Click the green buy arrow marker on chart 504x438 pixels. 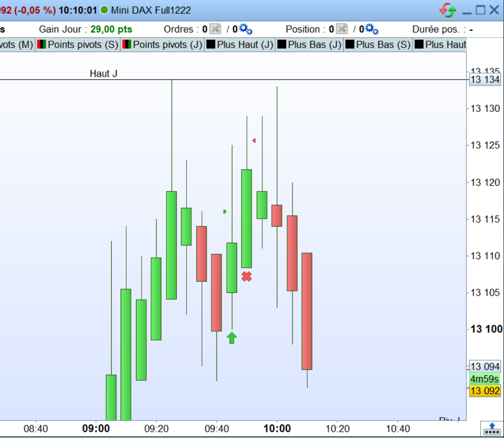click(232, 338)
